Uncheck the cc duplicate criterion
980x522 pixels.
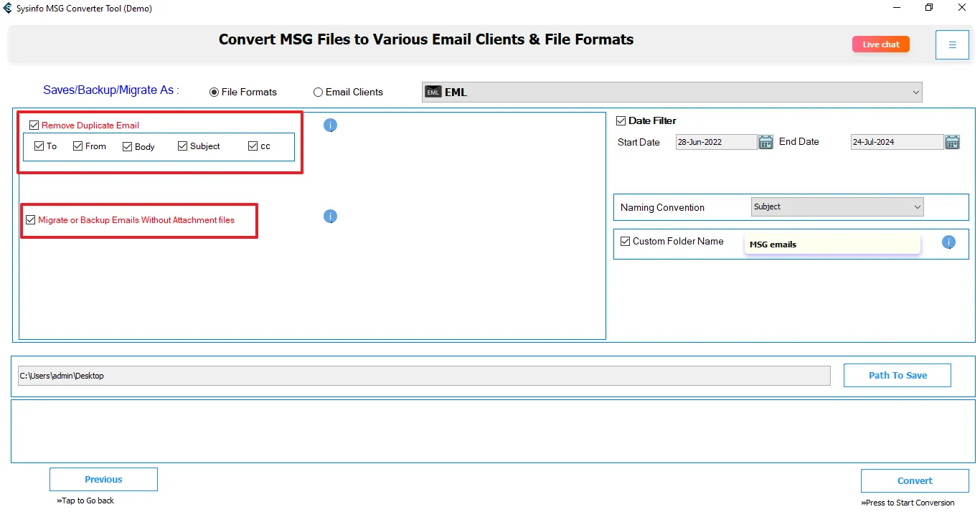(x=253, y=146)
